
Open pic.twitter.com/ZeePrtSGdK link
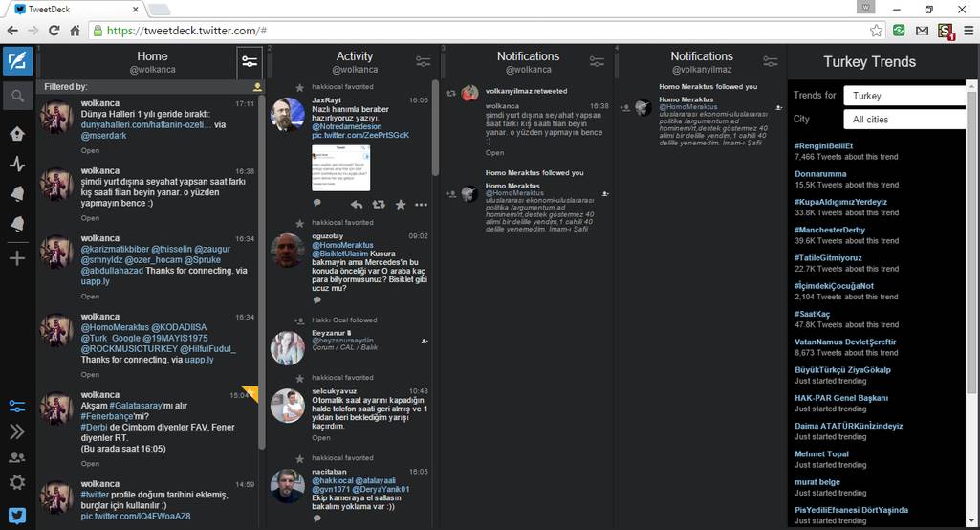pyautogui.click(x=360, y=135)
